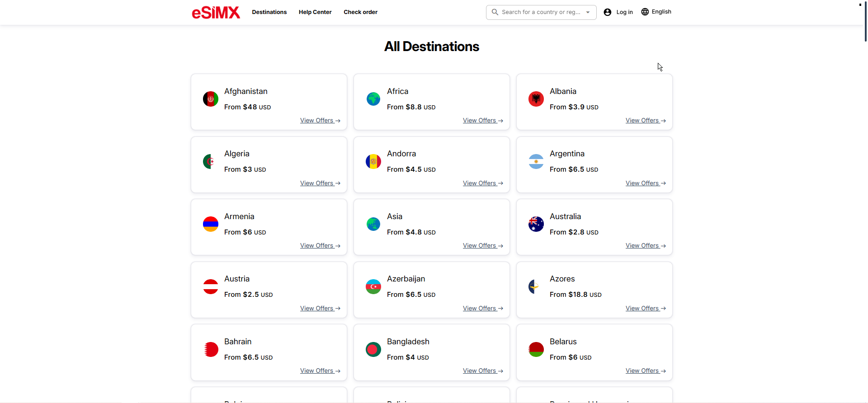Open the Destinations menu
The width and height of the screenshot is (868, 403).
coord(269,12)
